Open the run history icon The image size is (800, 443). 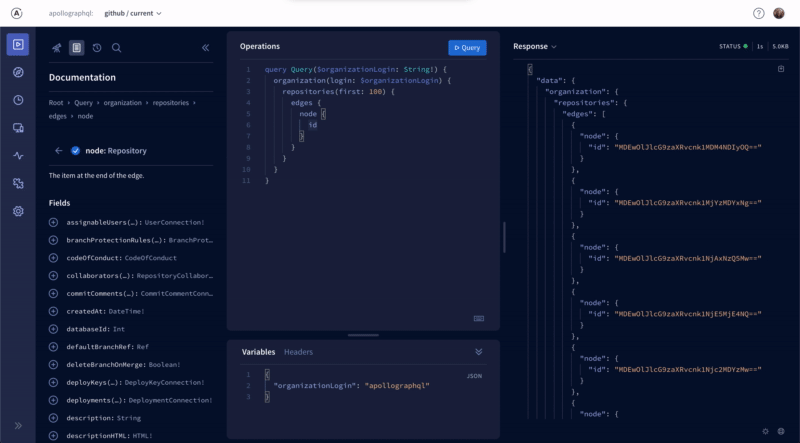tap(97, 47)
